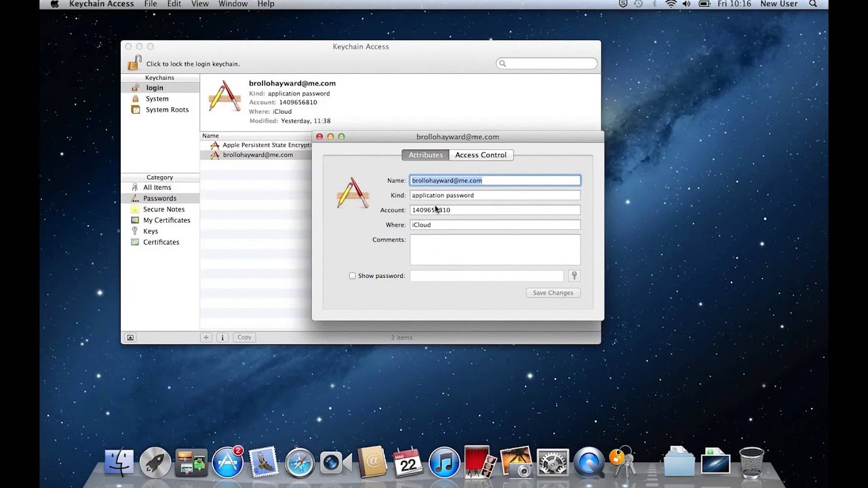The height and width of the screenshot is (488, 868).
Task: Enable the Show password checkbox
Action: coord(352,276)
